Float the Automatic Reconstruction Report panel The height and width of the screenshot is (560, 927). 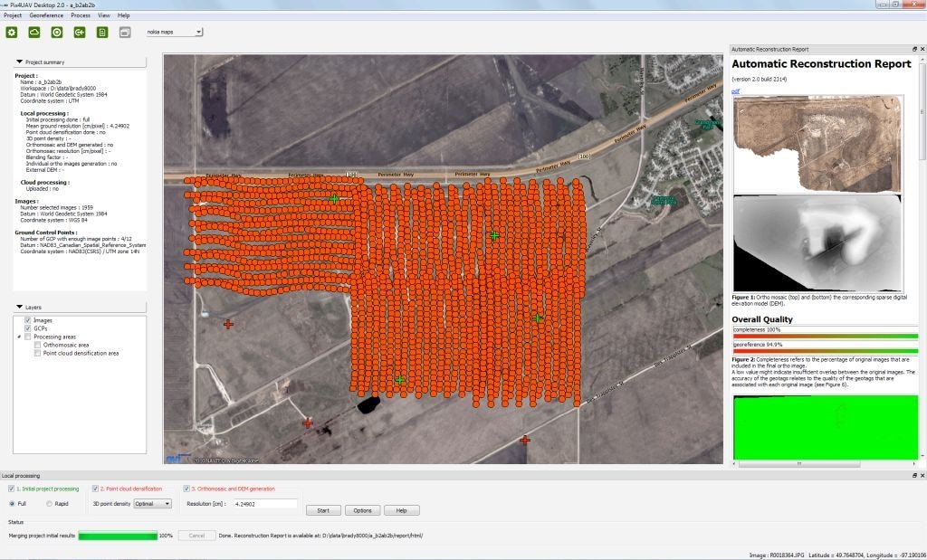[914, 49]
